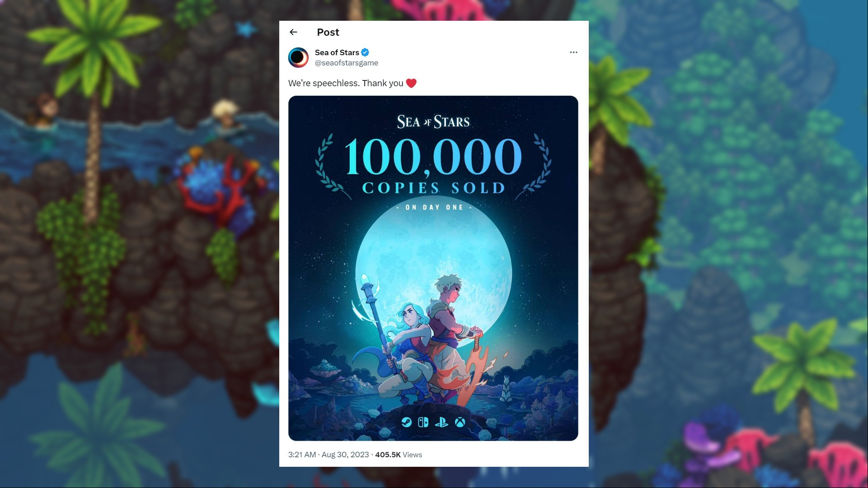Click the Steam logo on the poster
This screenshot has height=488, width=868.
tap(407, 422)
